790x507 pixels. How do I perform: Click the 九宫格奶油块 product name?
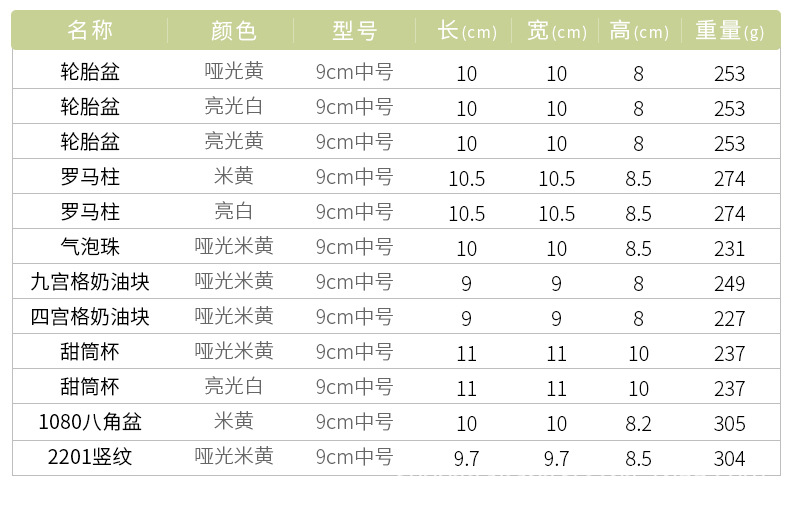click(x=90, y=282)
